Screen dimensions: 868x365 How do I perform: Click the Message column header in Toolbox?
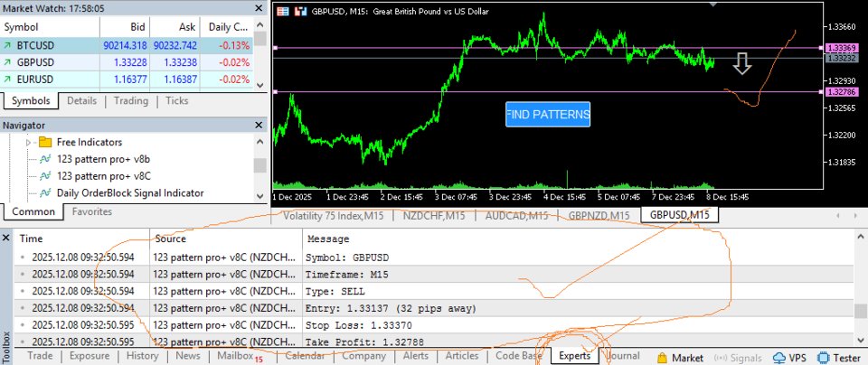tap(578, 239)
